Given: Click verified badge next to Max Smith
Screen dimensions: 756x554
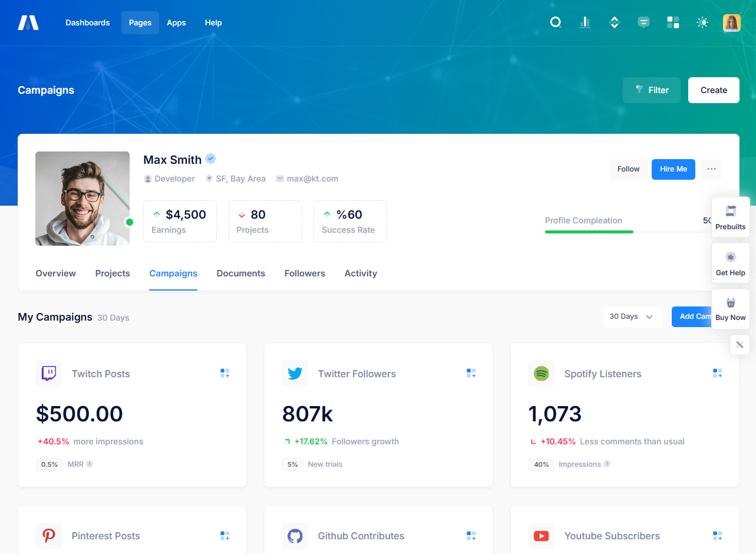Looking at the screenshot, I should pos(210,159).
